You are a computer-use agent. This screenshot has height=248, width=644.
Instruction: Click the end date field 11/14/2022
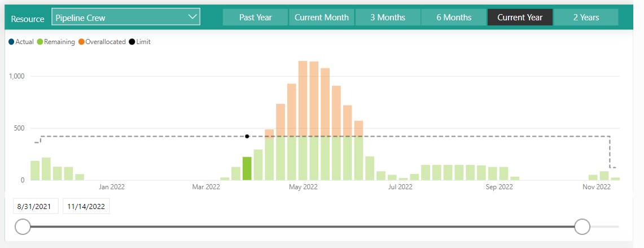tap(86, 207)
